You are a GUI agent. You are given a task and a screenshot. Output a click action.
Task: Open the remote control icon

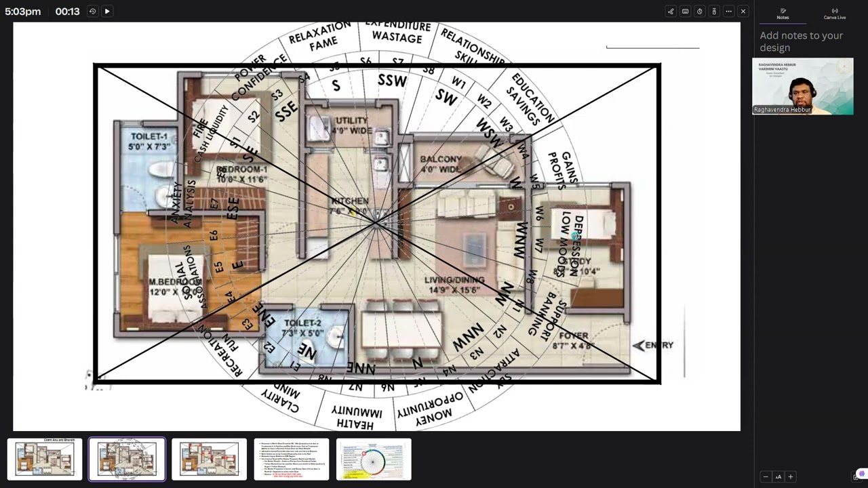coord(714,12)
